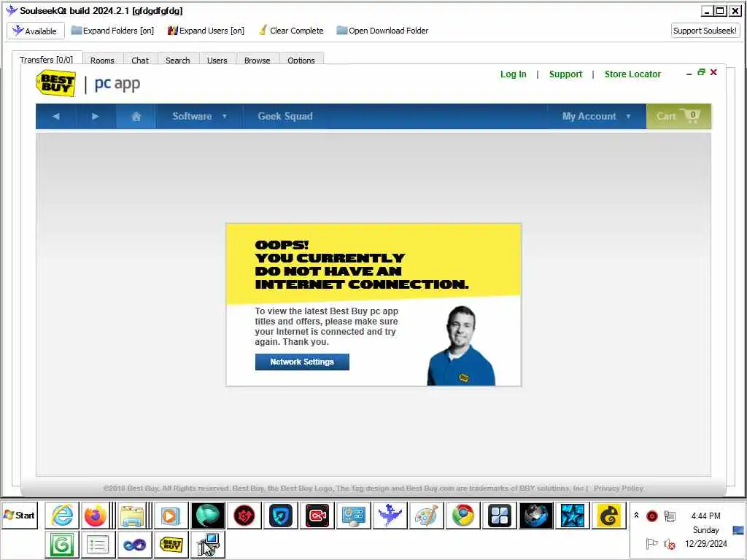Click the Action Center flag tray icon
Screen dimensions: 747x560
651,543
